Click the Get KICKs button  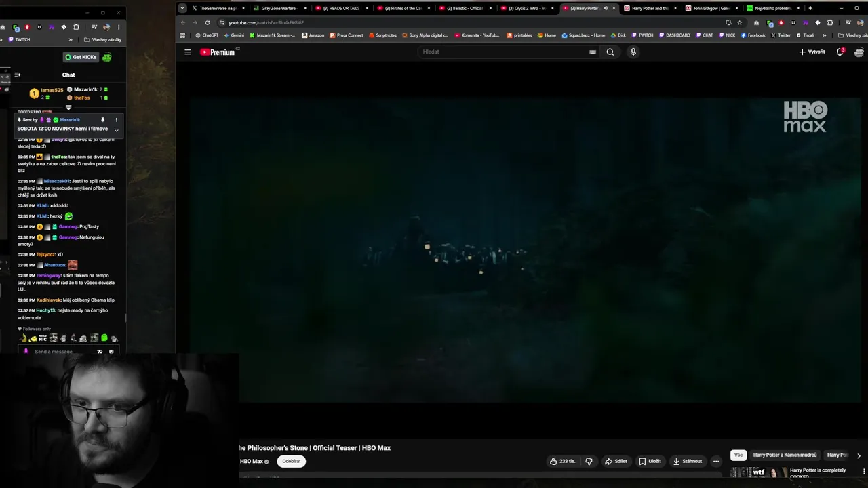tap(81, 57)
